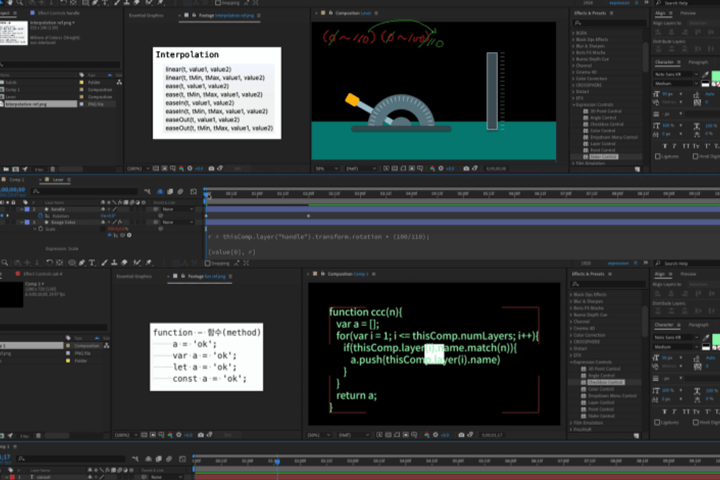Select the Roto Brush tool in lower toolbar
The height and width of the screenshot is (480, 720).
click(x=137, y=263)
